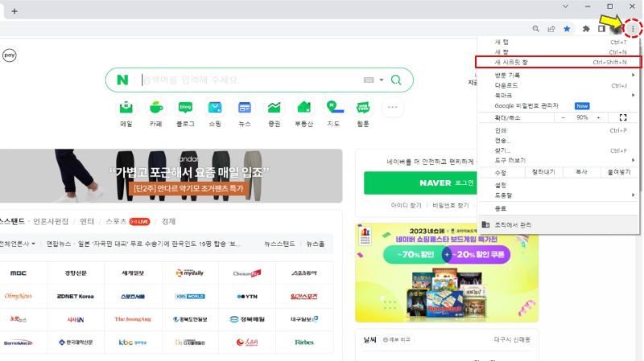Click the green search magnifier button
Image resolution: width=644 pixels, height=361 pixels.
(x=396, y=80)
